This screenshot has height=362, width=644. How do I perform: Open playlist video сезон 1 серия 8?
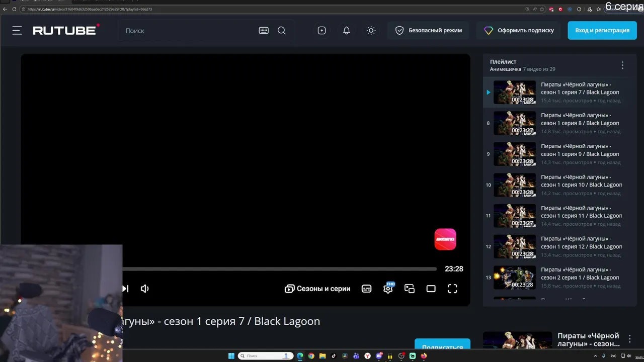tap(559, 123)
